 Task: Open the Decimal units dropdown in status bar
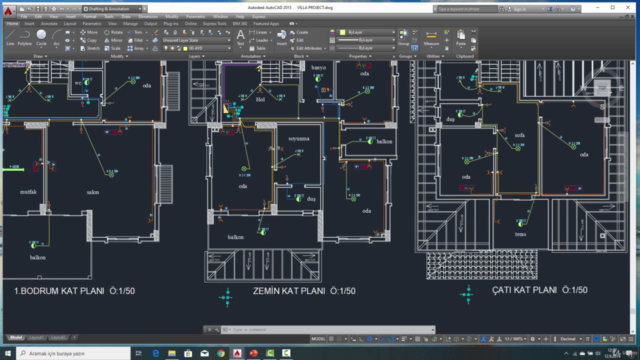click(571, 339)
